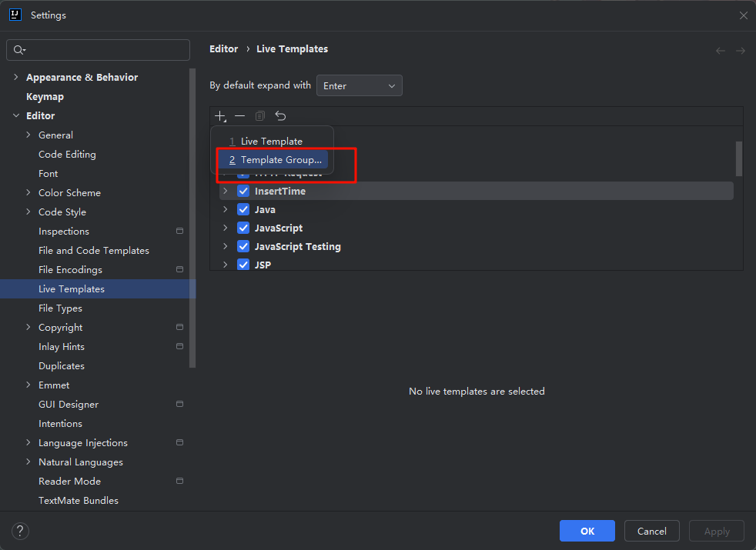
Task: Click the Help question mark icon
Action: point(21,531)
